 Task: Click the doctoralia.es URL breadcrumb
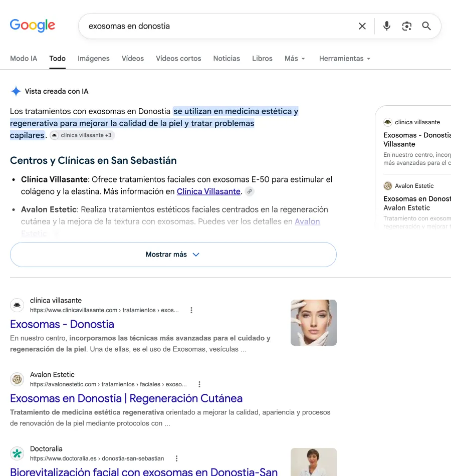pos(97,458)
